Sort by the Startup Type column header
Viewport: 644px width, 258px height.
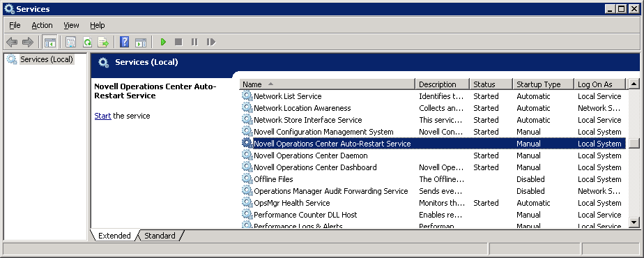click(544, 84)
